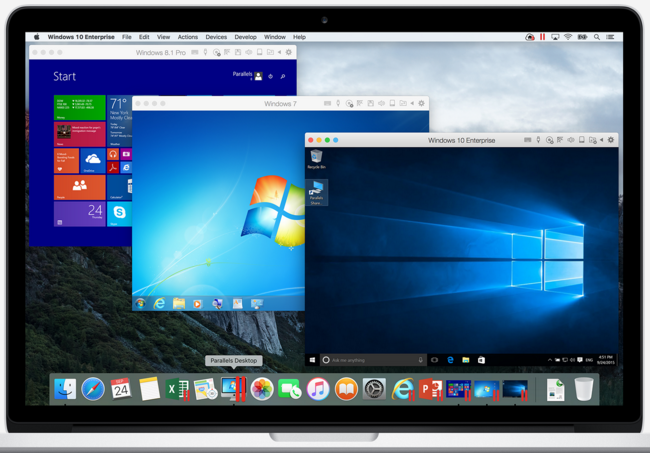Open the Calendar tile showing 24
The image size is (650, 453).
80,214
